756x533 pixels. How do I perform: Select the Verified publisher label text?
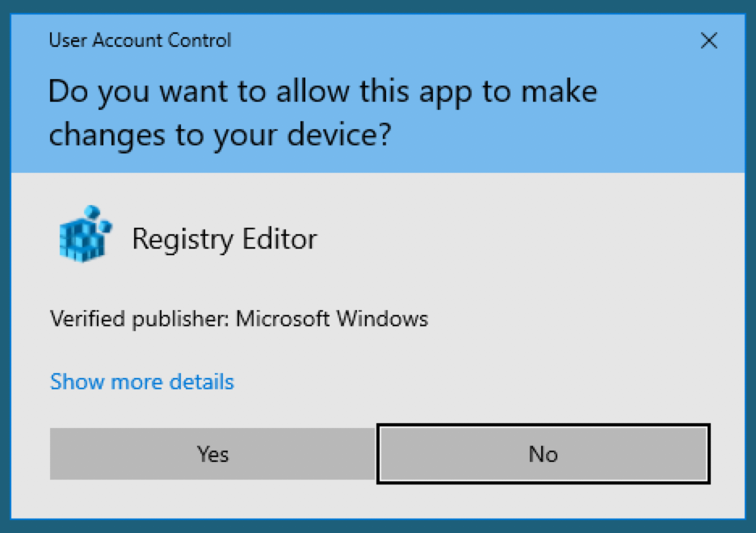click(x=140, y=319)
